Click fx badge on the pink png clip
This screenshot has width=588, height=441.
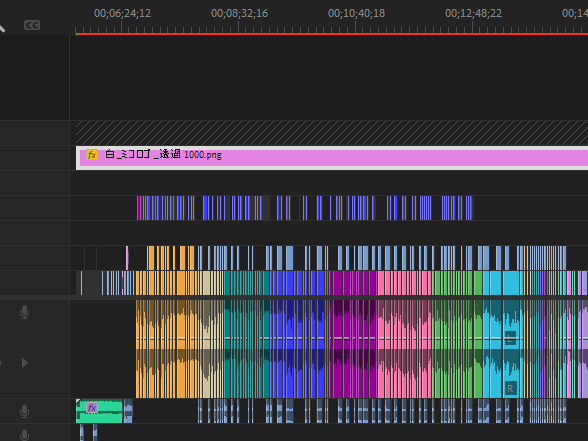point(92,154)
